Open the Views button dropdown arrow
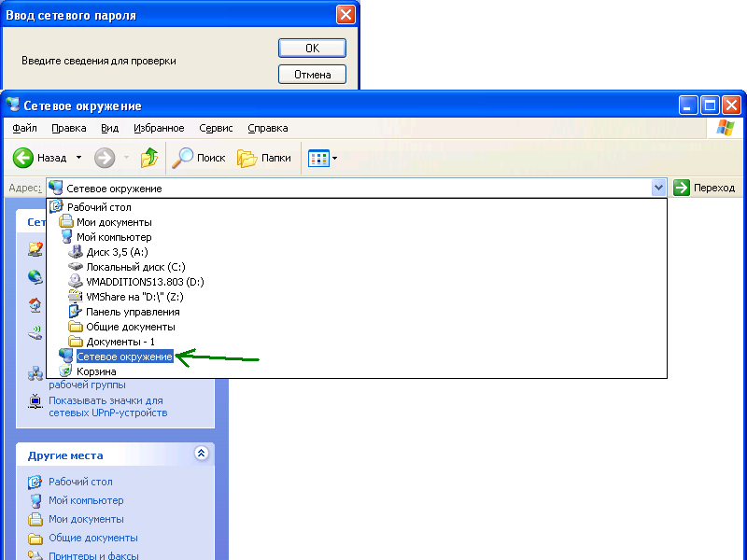747x560 pixels. (x=334, y=159)
